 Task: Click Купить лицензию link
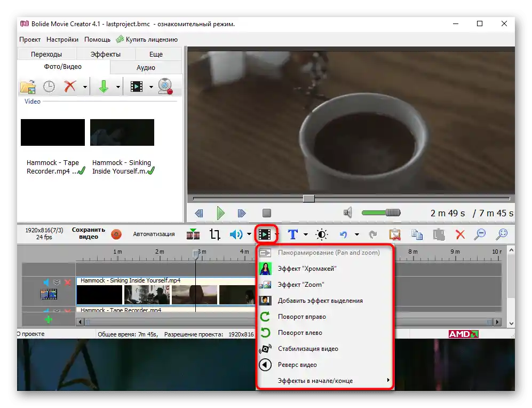(147, 40)
